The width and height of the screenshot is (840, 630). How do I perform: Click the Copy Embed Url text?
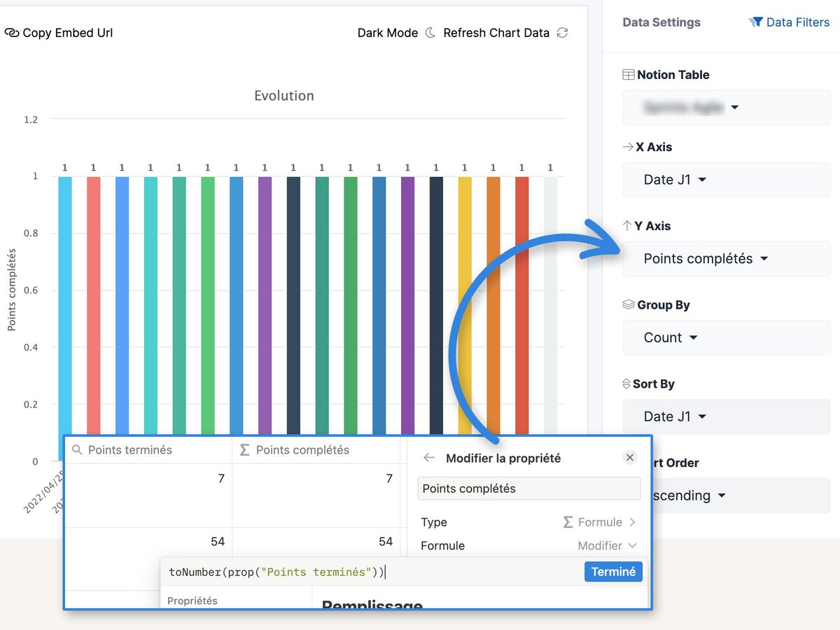point(68,33)
